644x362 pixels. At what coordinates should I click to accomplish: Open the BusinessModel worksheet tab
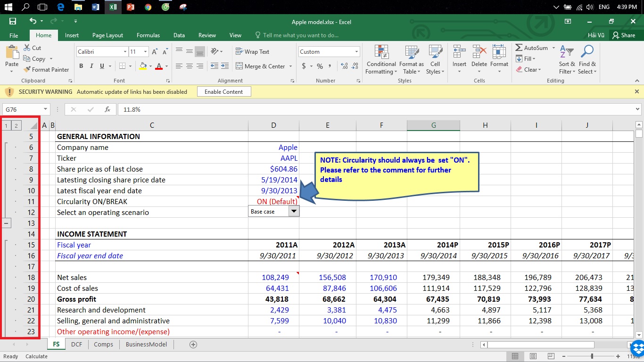[146, 344]
